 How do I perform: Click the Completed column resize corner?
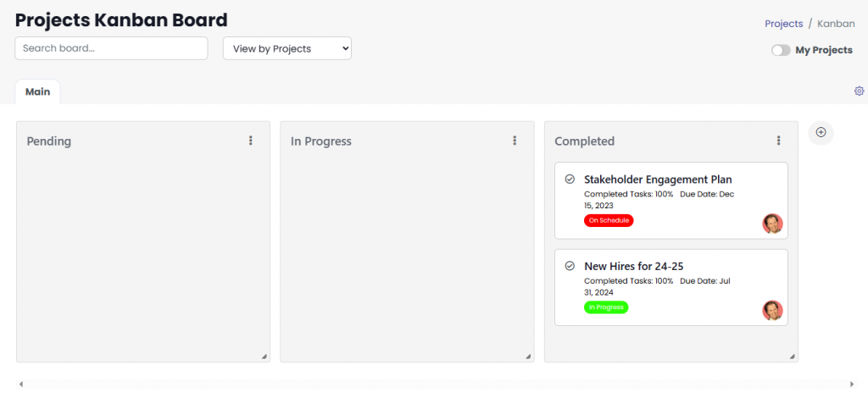(792, 357)
